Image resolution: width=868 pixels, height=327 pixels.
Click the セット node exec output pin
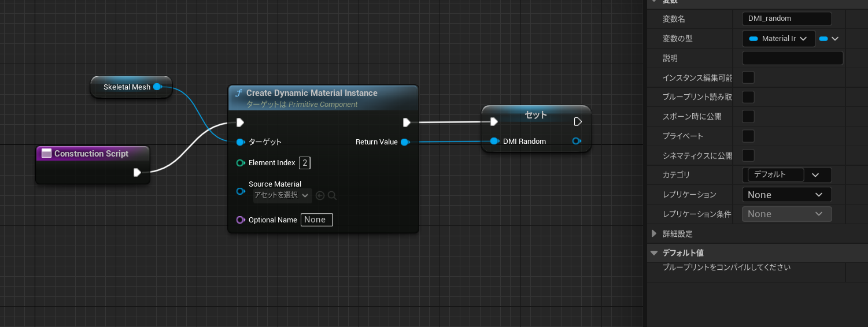point(577,121)
